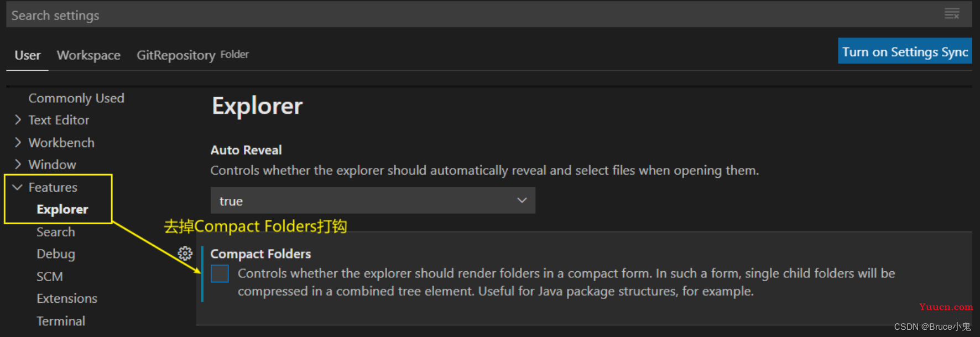Select Commonly Used in settings tree
980x337 pixels.
[76, 98]
